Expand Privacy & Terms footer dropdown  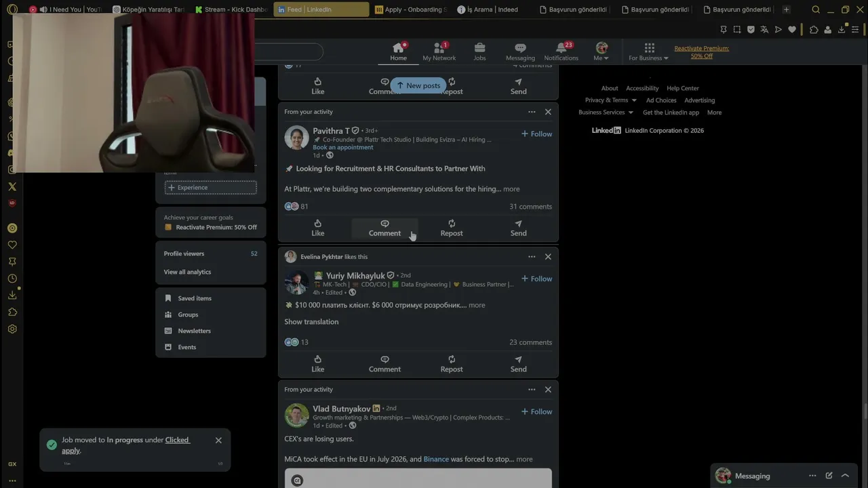click(611, 100)
